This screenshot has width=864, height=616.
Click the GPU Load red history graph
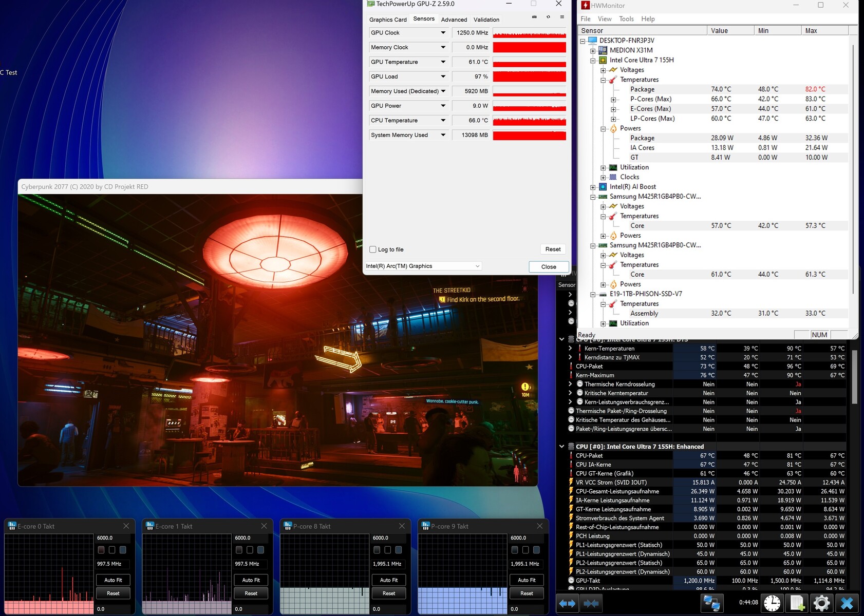click(x=529, y=76)
